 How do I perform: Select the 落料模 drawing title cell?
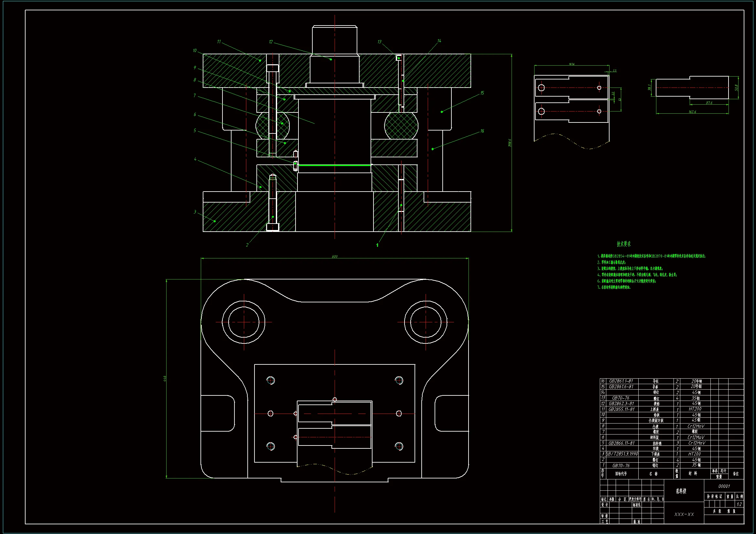pyautogui.click(x=681, y=491)
